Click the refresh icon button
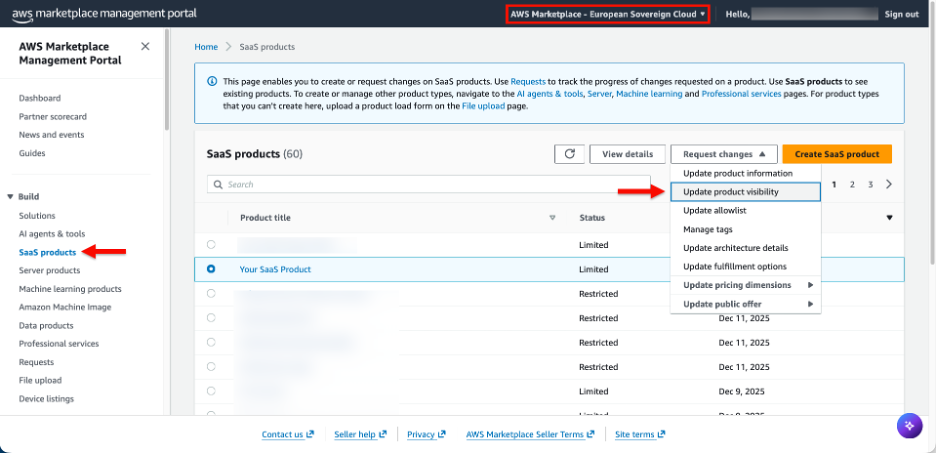The image size is (936, 454). pyautogui.click(x=569, y=154)
